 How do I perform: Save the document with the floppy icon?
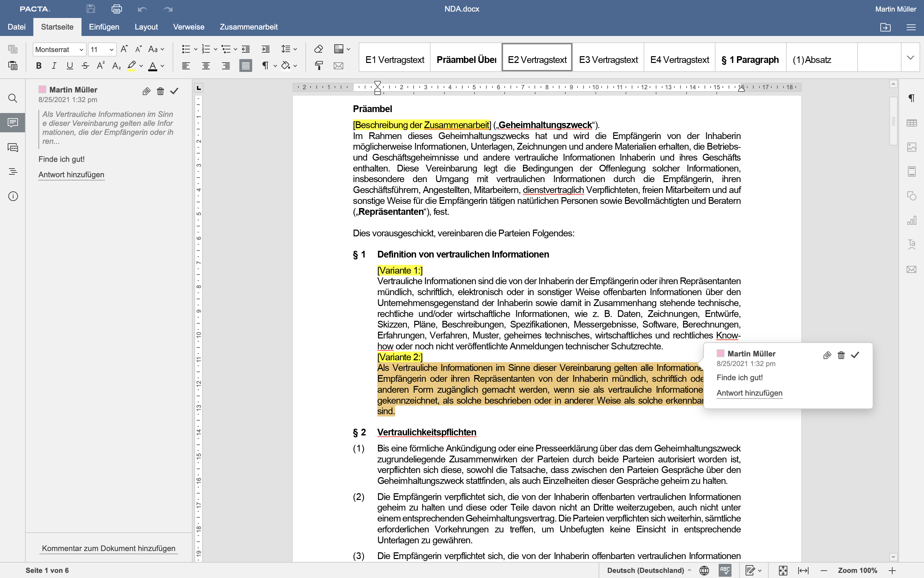tap(91, 9)
